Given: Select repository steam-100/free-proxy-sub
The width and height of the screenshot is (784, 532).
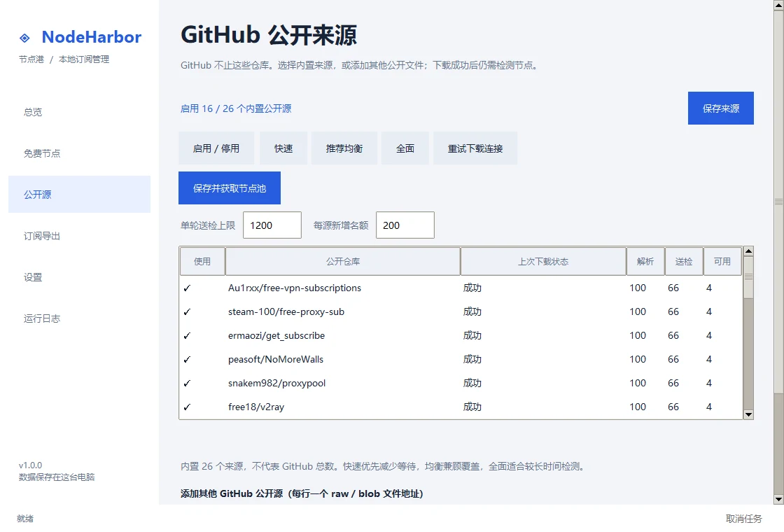Looking at the screenshot, I should pyautogui.click(x=286, y=312).
